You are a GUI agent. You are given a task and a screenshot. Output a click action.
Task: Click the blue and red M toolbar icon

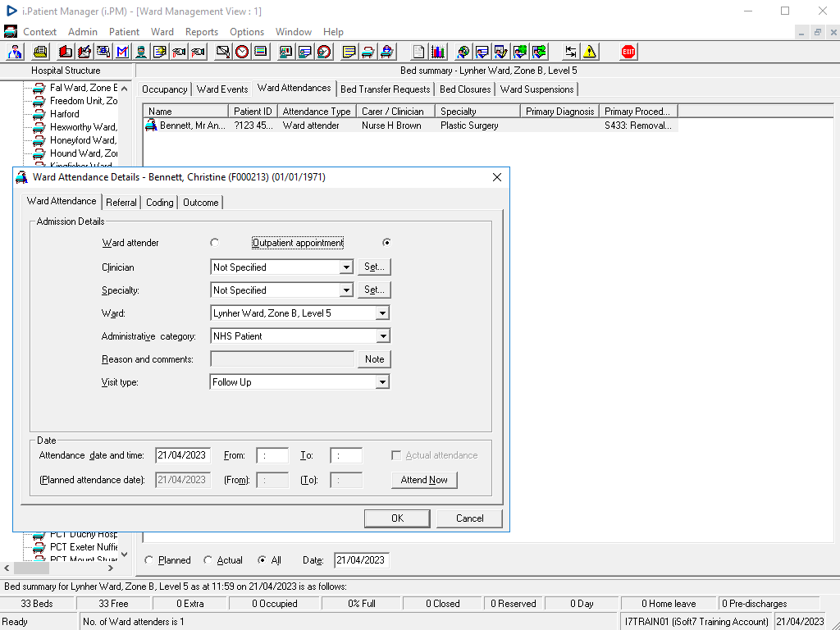(122, 52)
